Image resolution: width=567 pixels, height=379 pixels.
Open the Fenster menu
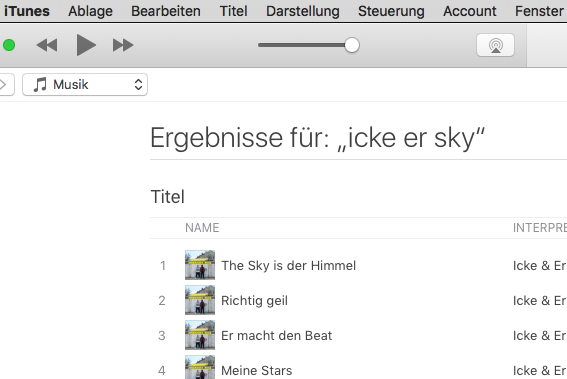(539, 11)
